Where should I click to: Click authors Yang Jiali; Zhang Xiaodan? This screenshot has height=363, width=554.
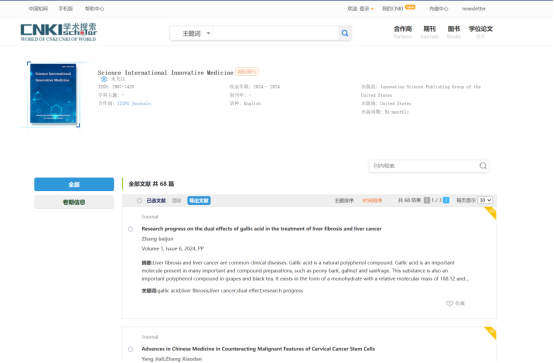(172, 359)
